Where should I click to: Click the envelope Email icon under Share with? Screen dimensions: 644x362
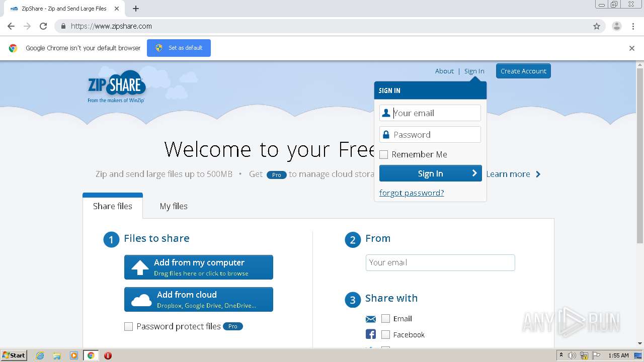371,319
